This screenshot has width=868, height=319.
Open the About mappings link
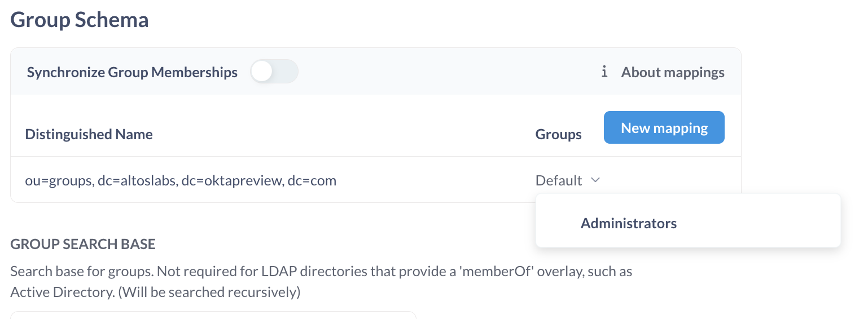(673, 73)
